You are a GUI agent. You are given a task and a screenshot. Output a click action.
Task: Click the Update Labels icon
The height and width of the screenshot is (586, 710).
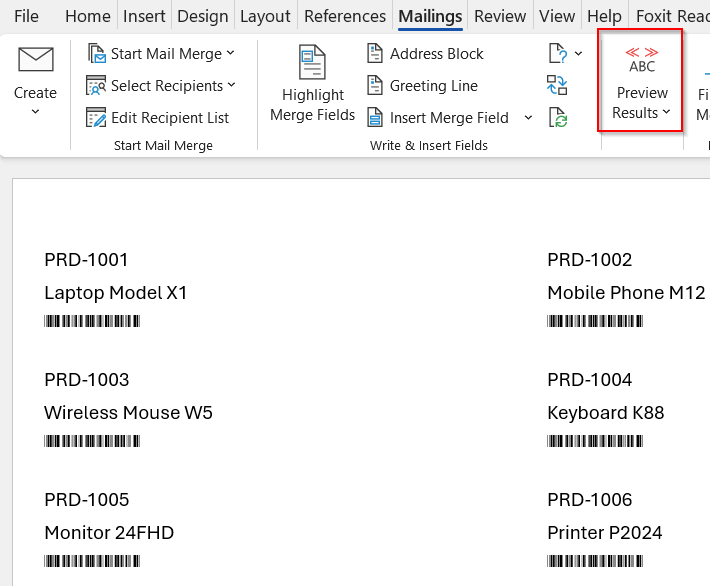click(557, 117)
